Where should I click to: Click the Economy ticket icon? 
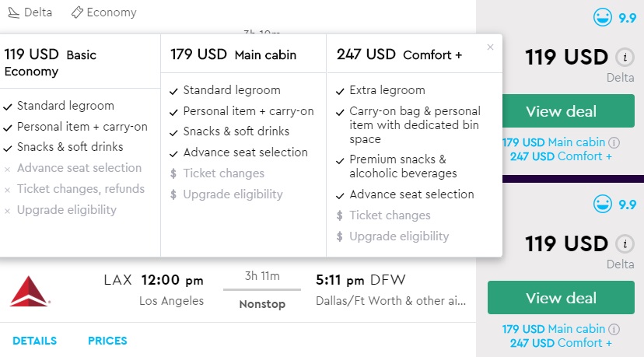pos(77,12)
